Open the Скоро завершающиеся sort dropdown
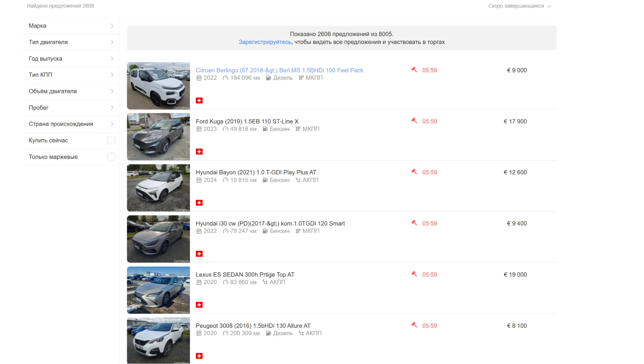 519,6
